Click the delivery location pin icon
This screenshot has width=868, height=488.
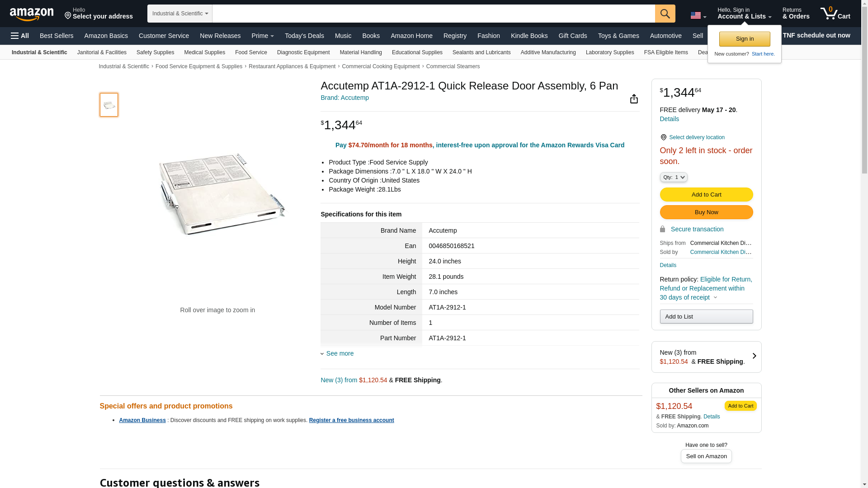pos(663,137)
